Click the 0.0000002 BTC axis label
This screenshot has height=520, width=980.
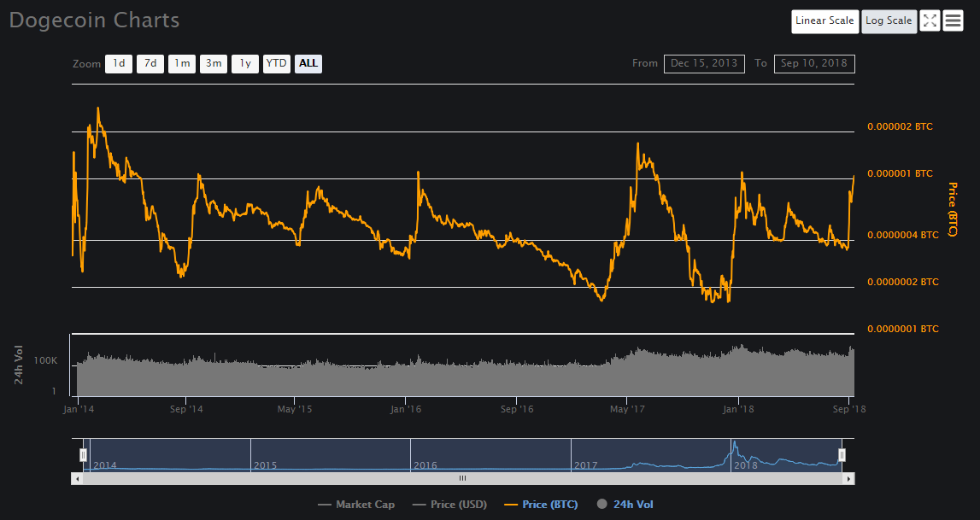click(x=903, y=282)
